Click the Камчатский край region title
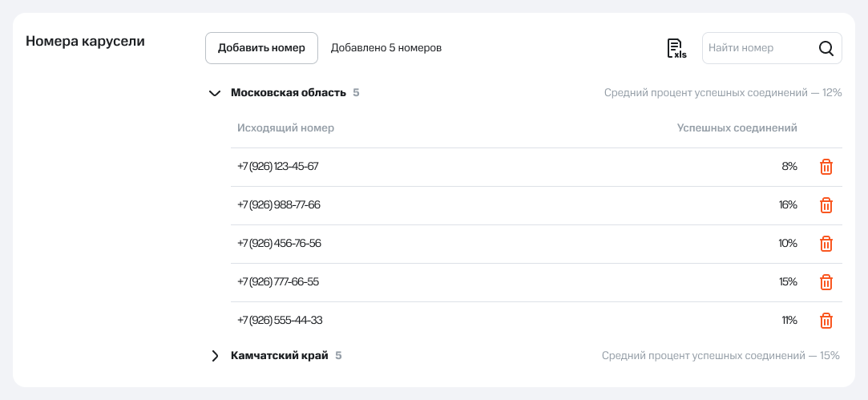Viewport: 868px width, 400px height. tap(279, 355)
